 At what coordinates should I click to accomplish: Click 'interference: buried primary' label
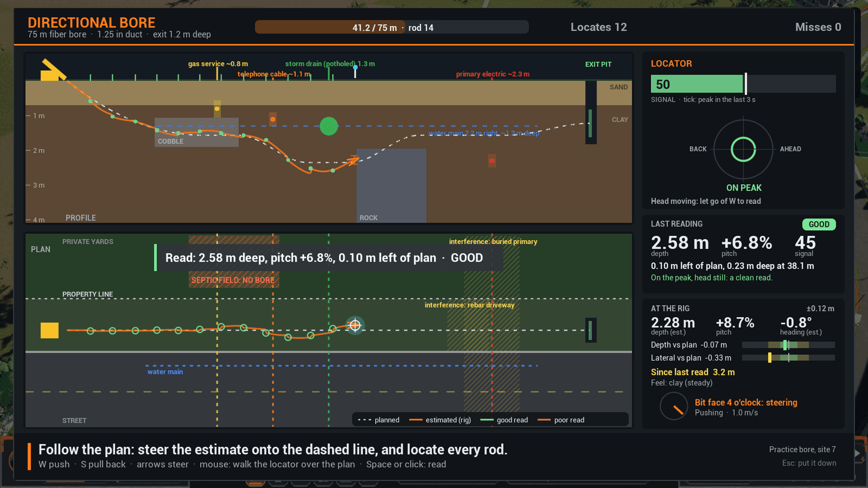point(493,242)
